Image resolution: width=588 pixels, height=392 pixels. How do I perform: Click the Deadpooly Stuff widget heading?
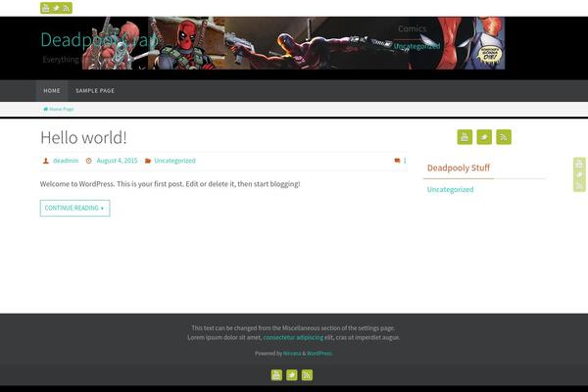[x=459, y=168]
